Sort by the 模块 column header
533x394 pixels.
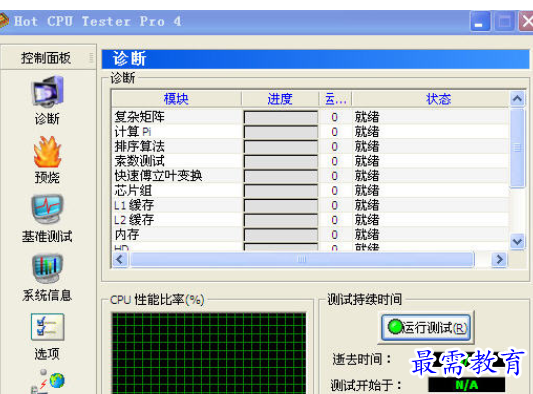coord(176,99)
